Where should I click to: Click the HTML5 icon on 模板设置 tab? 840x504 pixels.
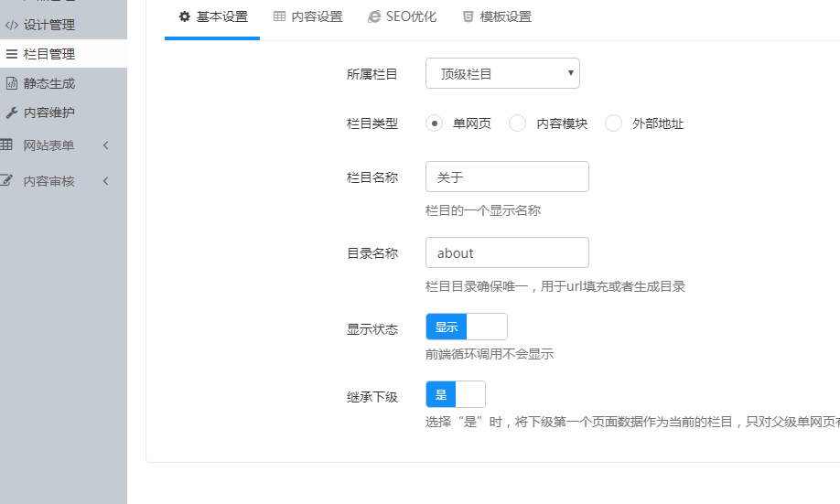[x=468, y=16]
